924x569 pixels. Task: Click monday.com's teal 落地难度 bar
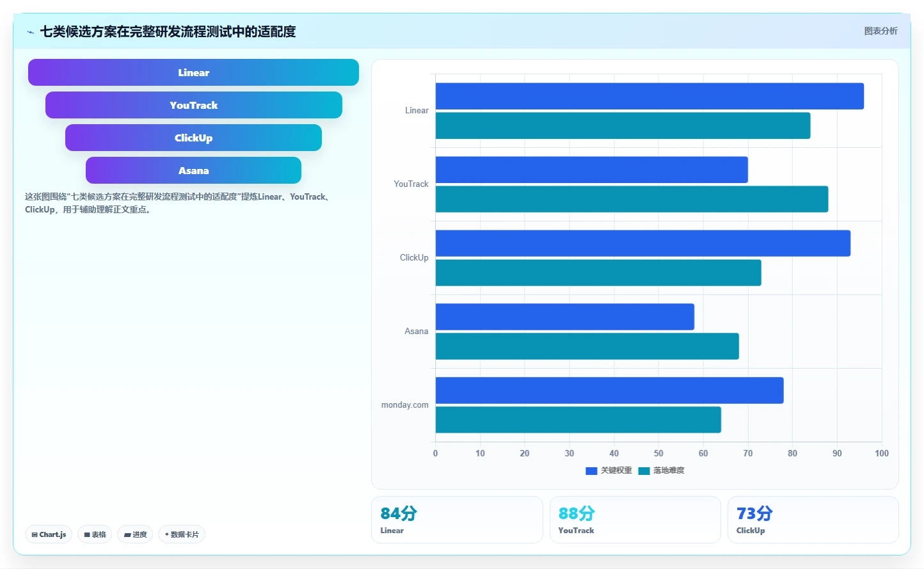(578, 420)
